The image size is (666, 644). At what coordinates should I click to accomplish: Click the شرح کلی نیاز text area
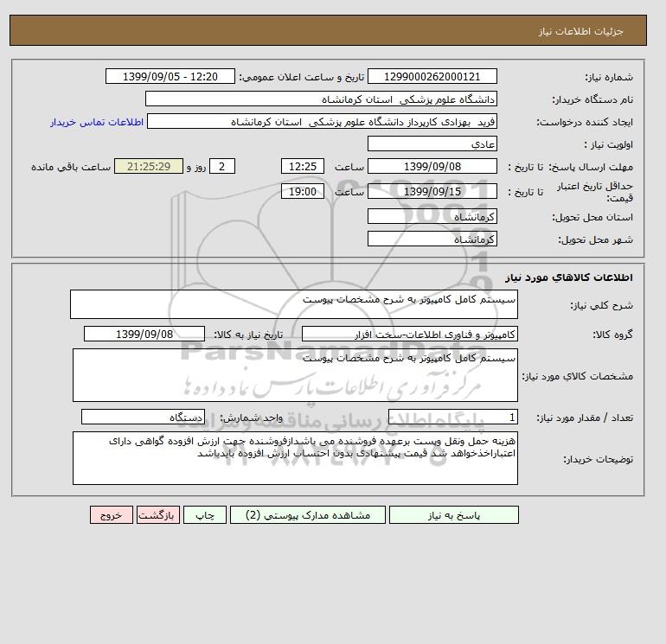pyautogui.click(x=294, y=304)
